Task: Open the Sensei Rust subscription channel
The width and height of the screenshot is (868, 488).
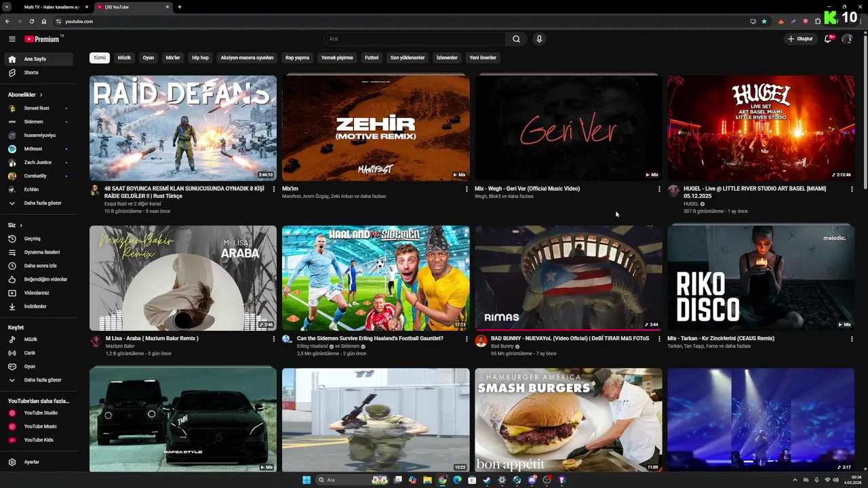Action: tap(38, 108)
